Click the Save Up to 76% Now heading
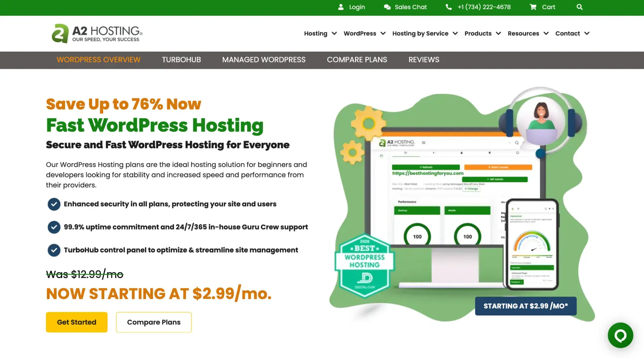Image resolution: width=644 pixels, height=358 pixels. point(124,104)
